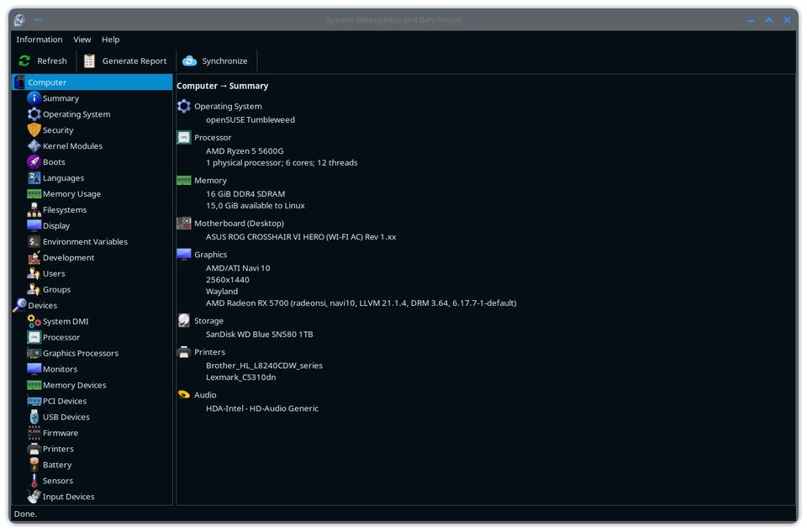
Task: Click the Computer → Summary heading
Action: [x=222, y=86]
